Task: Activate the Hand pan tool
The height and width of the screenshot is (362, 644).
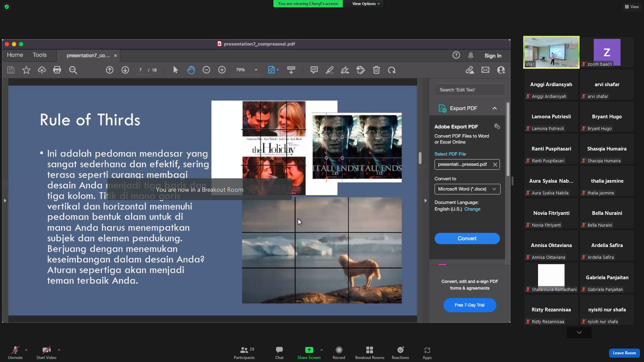Action: [191, 70]
